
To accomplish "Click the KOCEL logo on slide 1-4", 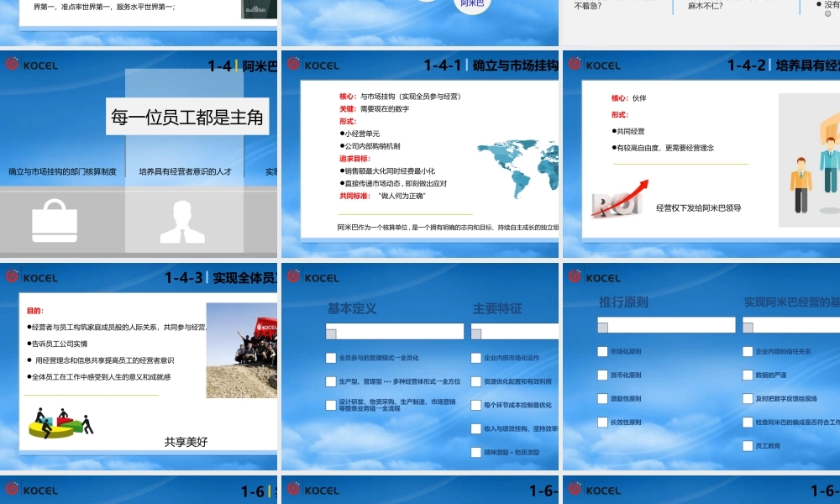I will [32, 65].
